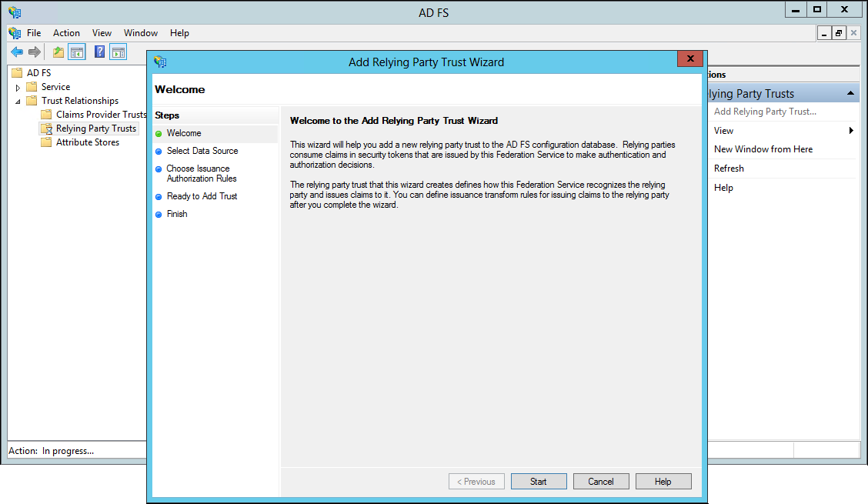Open the View submenu arrow in Actions
Screen dimensions: 868x504
[x=851, y=131]
